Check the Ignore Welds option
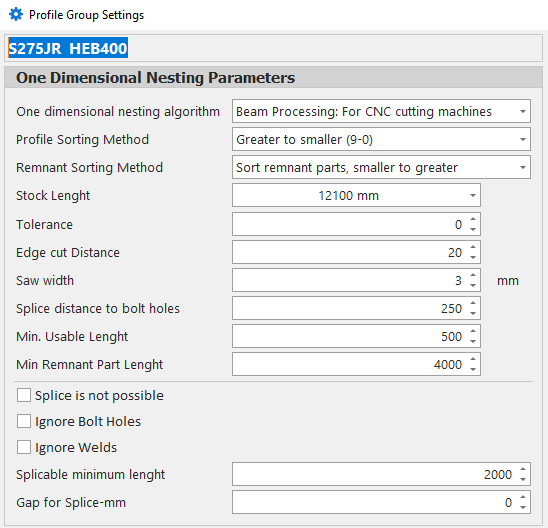Screen dimensions: 548x528 24,447
